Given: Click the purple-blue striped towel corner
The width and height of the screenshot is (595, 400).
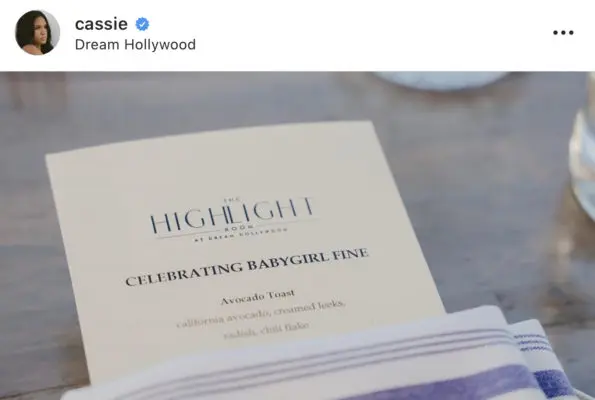Looking at the screenshot, I should click(x=541, y=359).
